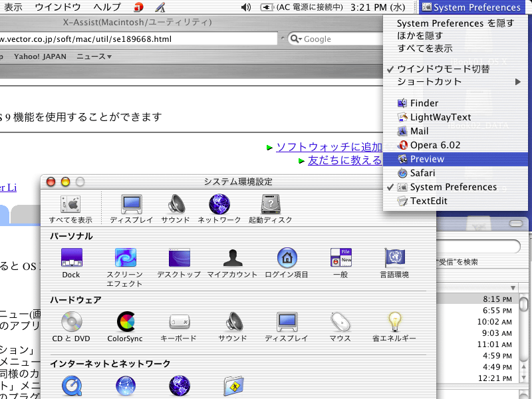Click 友だちに教える link

[344, 160]
